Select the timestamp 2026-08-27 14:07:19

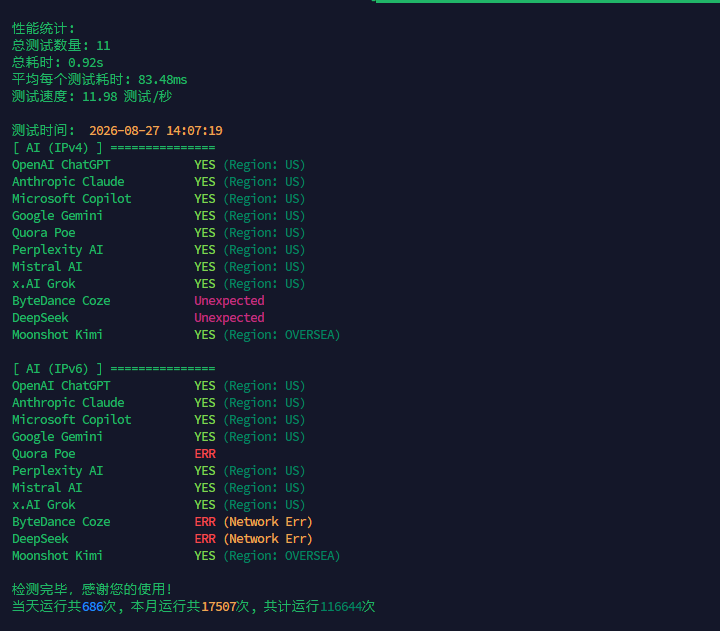[156, 130]
